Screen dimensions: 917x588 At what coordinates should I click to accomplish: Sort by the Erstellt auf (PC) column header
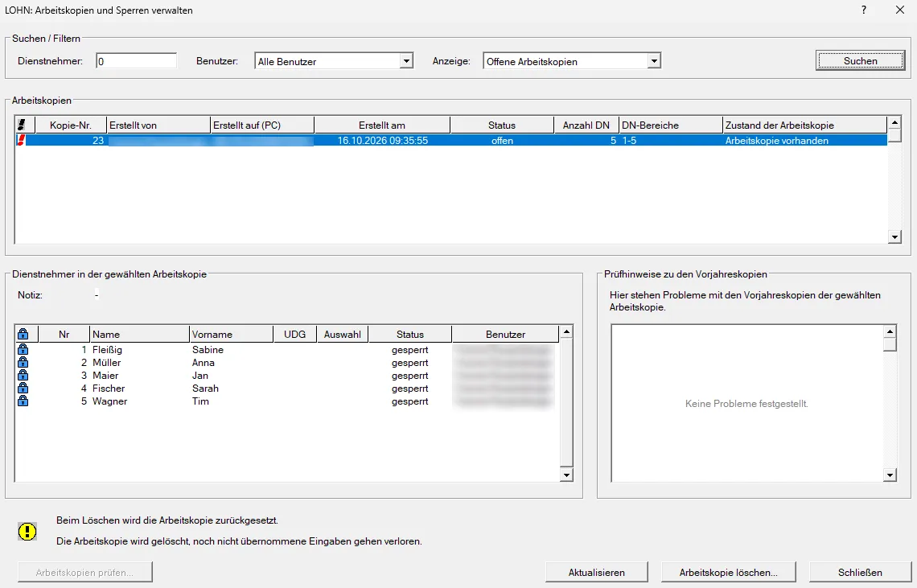pos(262,125)
